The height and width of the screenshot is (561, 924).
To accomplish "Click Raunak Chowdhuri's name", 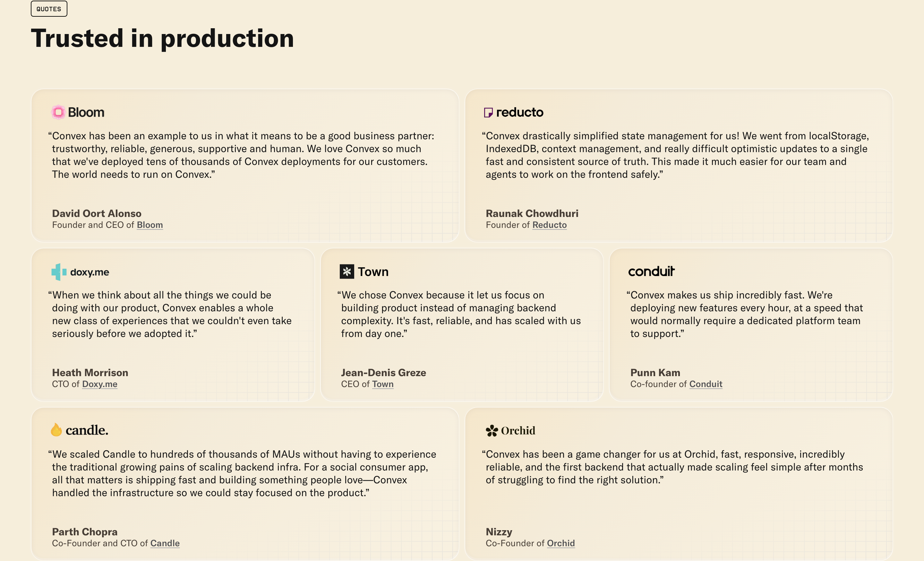I will pos(532,213).
